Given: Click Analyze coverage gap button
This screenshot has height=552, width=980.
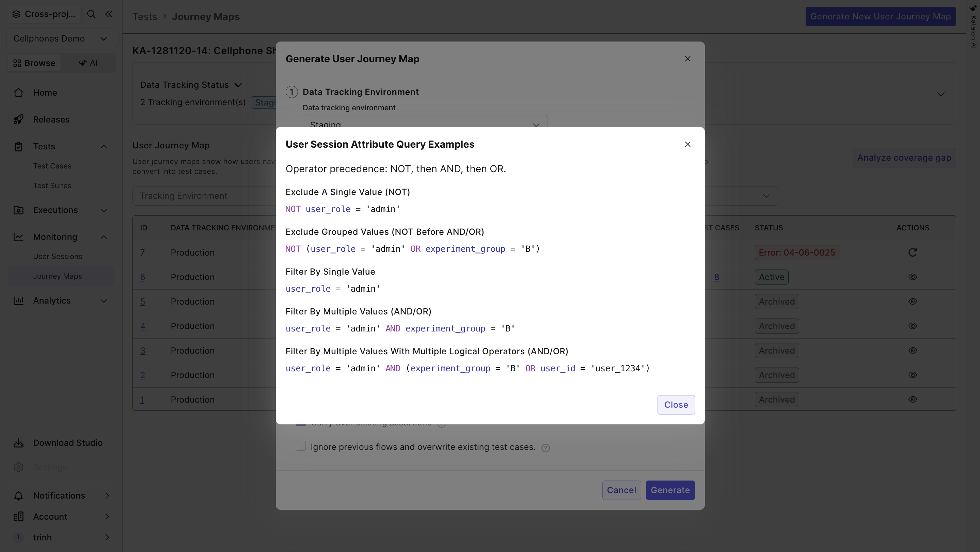Looking at the screenshot, I should tap(904, 158).
